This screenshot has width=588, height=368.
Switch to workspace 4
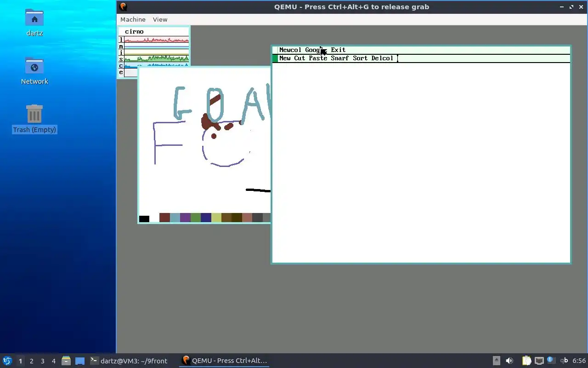[x=53, y=361]
